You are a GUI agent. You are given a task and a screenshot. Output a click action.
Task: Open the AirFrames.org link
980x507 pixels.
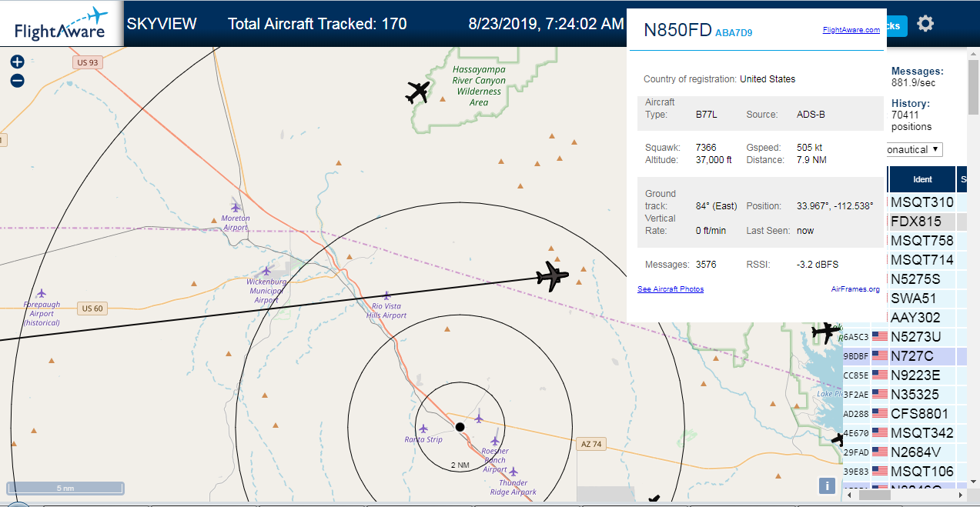855,289
